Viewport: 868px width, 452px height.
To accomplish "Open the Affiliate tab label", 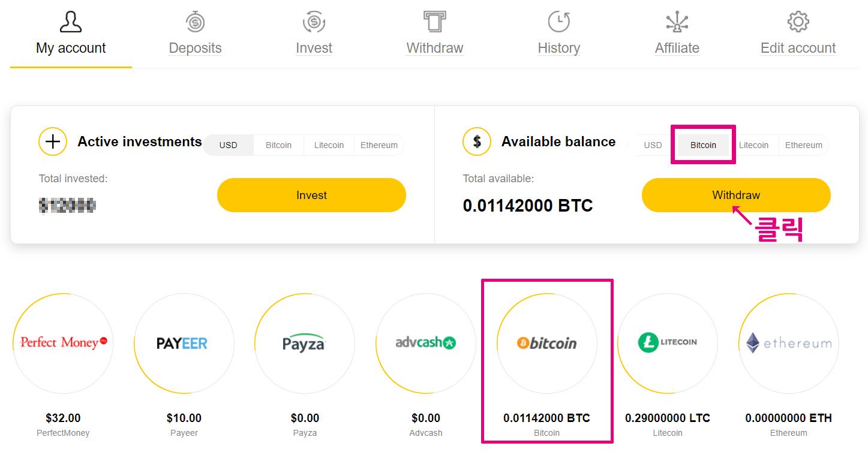I will click(x=677, y=48).
